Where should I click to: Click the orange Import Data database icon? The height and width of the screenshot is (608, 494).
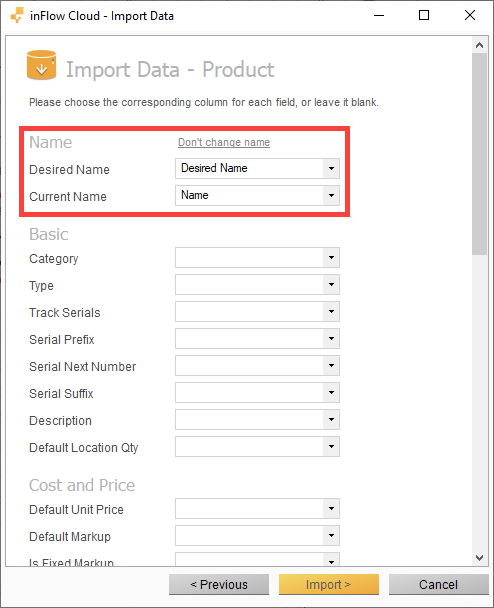point(41,65)
